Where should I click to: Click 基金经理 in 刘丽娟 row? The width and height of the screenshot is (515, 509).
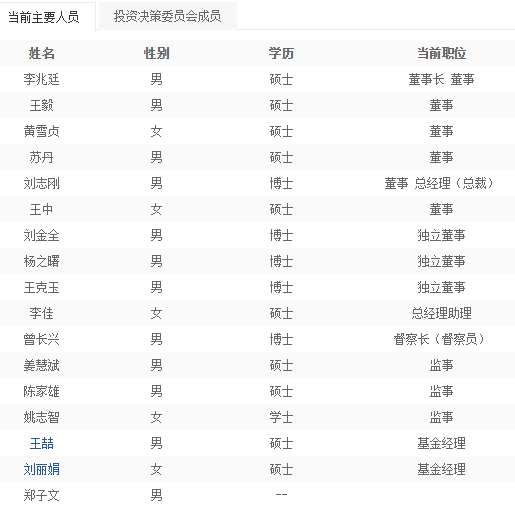coord(442,469)
